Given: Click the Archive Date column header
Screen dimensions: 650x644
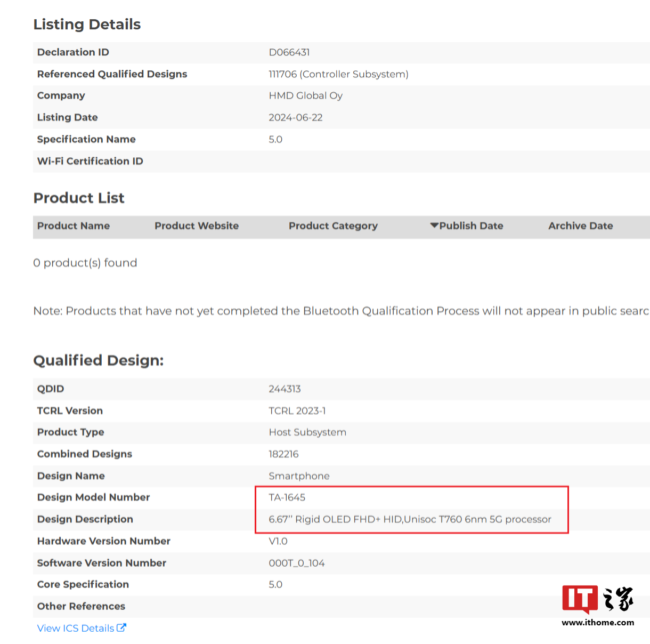Looking at the screenshot, I should pos(580,226).
